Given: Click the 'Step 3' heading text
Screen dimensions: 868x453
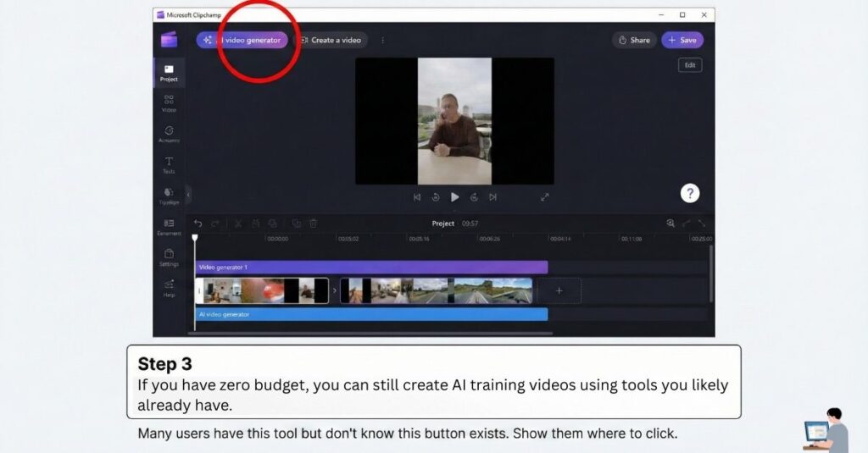Looking at the screenshot, I should click(164, 364).
